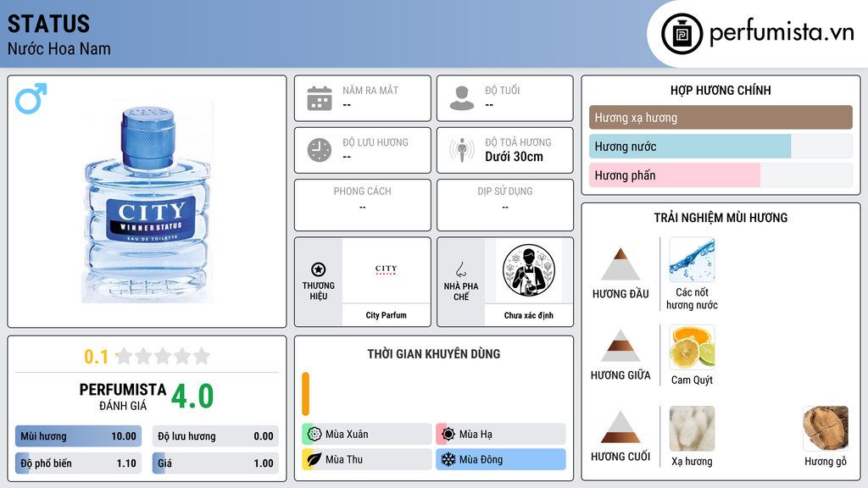Screen dimensions: 868x488
Task: Click the Mùa Đông snowflake icon
Action: [448, 459]
